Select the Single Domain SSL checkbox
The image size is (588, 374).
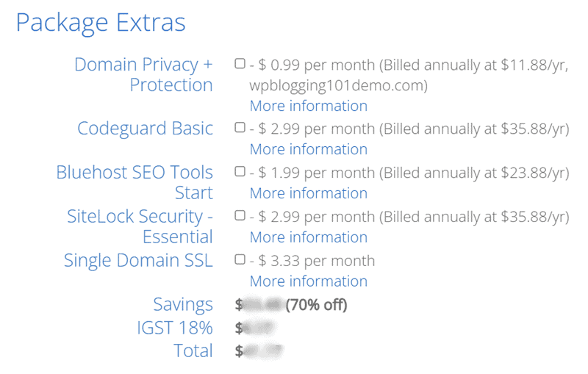click(240, 260)
